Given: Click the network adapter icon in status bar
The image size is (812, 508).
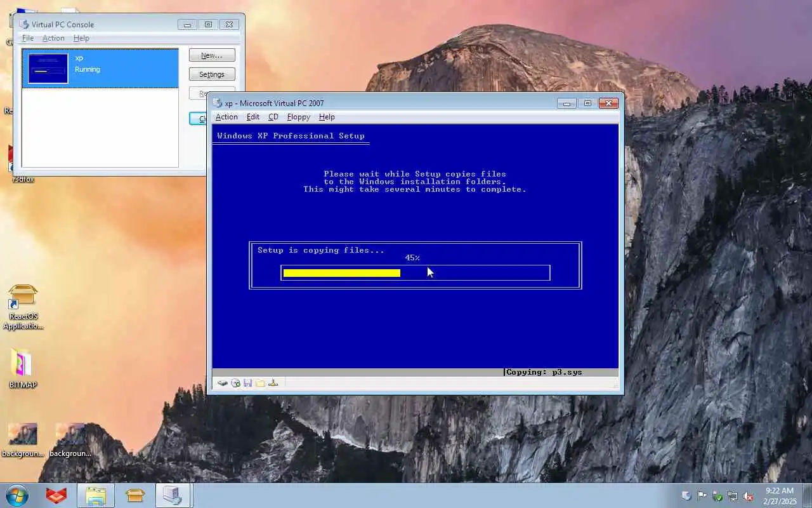Looking at the screenshot, I should (x=273, y=383).
